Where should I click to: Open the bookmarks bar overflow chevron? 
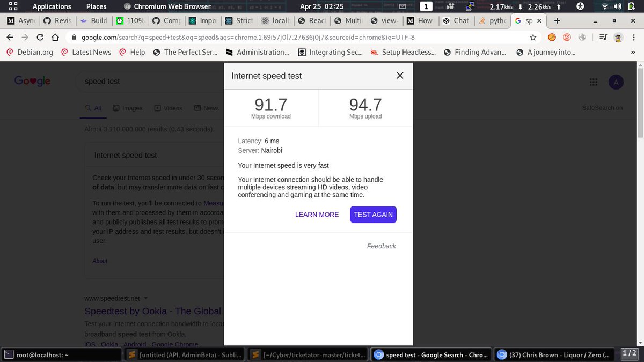click(x=632, y=52)
